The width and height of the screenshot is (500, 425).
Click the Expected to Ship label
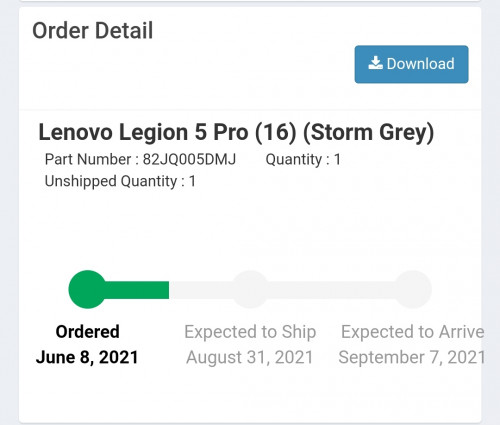pos(250,332)
